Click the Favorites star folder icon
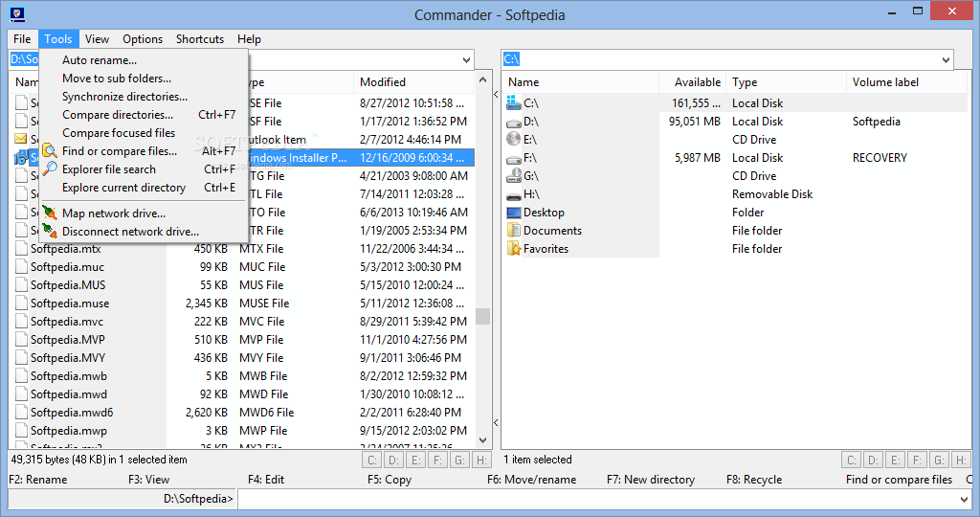 [x=514, y=248]
